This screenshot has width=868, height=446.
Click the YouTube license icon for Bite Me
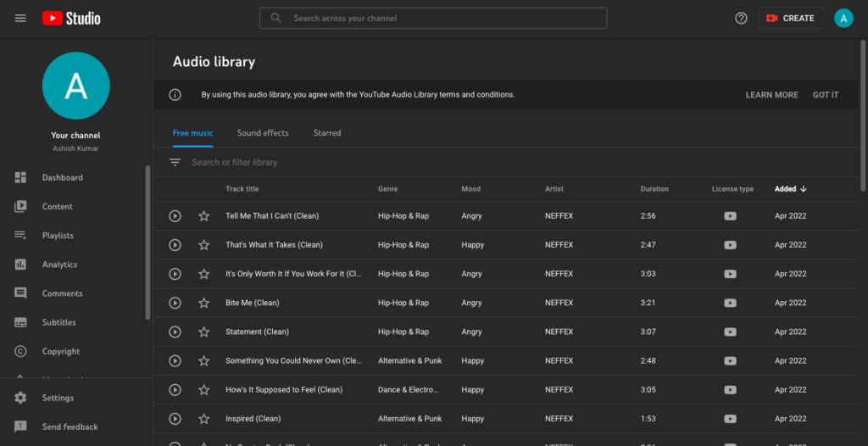730,303
